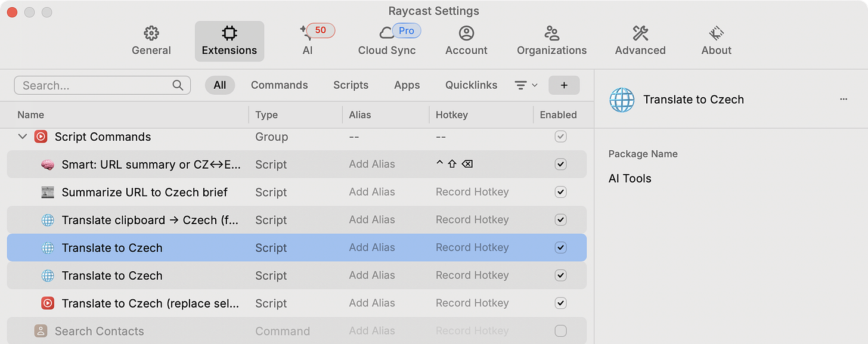
Task: Click the search field for extensions
Action: [102, 85]
